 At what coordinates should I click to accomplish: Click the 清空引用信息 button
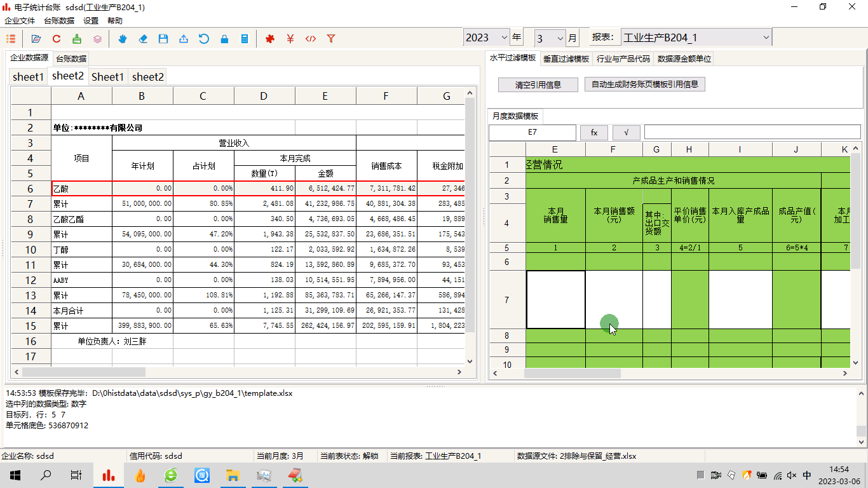[x=538, y=85]
